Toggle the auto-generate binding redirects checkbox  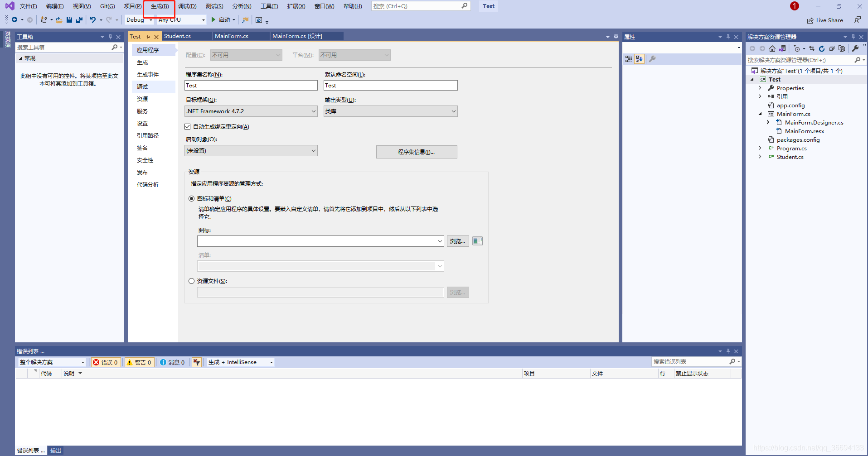(188, 127)
